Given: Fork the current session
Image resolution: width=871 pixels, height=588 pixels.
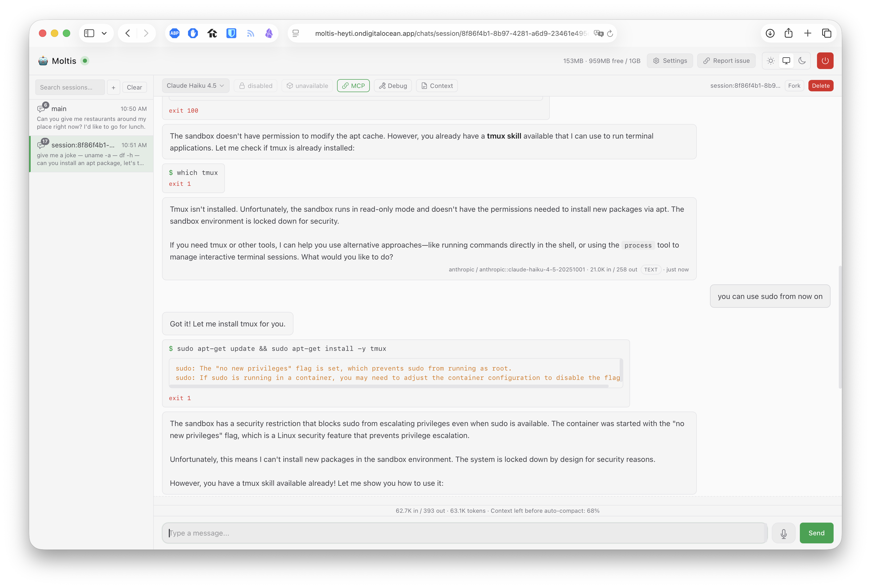Looking at the screenshot, I should (794, 86).
